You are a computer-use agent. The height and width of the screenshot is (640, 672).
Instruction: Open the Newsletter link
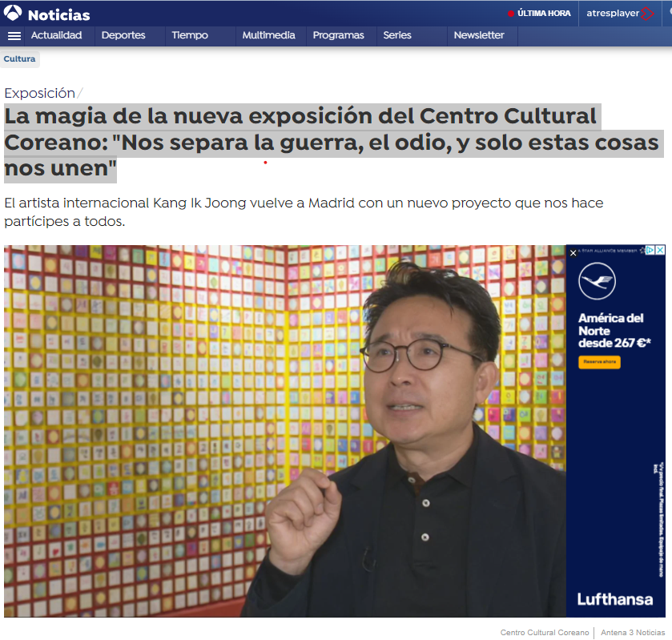pyautogui.click(x=479, y=35)
